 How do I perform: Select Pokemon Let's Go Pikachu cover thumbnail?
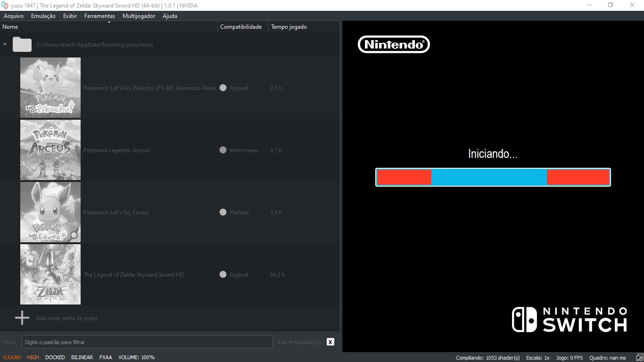(x=50, y=88)
